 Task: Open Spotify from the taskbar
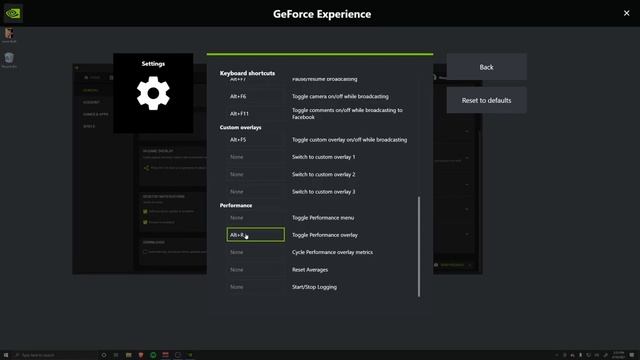tap(153, 355)
